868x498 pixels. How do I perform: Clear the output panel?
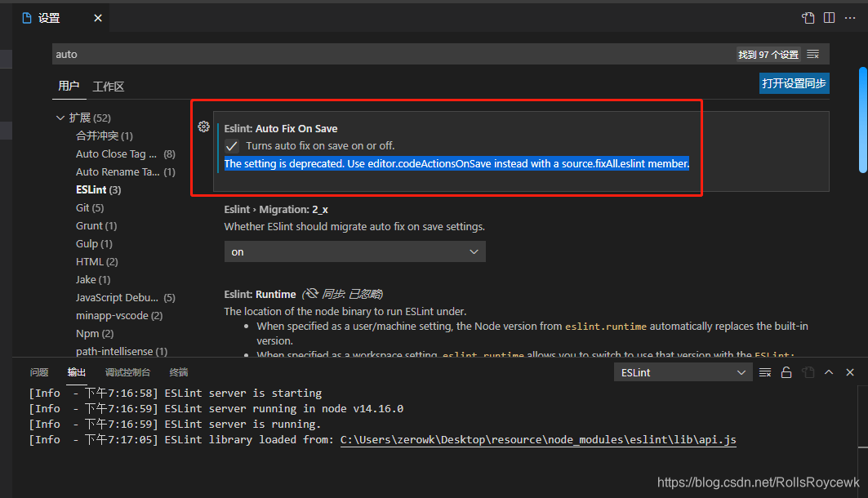click(765, 372)
